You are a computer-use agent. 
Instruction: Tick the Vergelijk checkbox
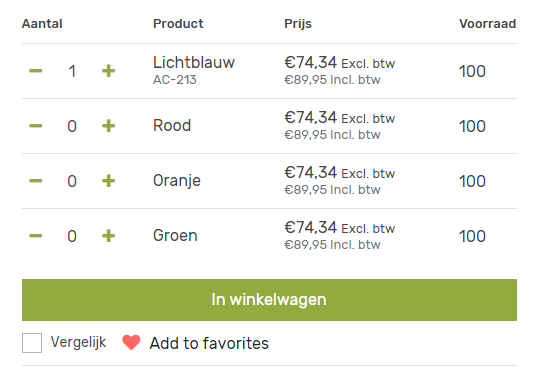point(32,343)
